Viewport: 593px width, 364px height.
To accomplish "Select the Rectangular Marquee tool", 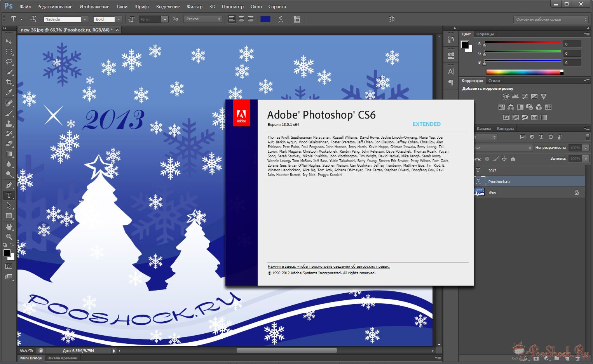I will coord(9,51).
